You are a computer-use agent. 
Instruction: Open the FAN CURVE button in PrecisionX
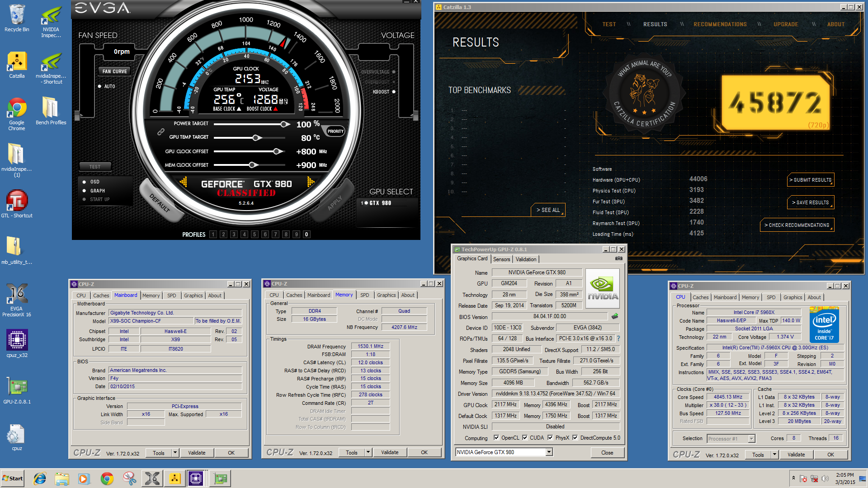pos(114,71)
